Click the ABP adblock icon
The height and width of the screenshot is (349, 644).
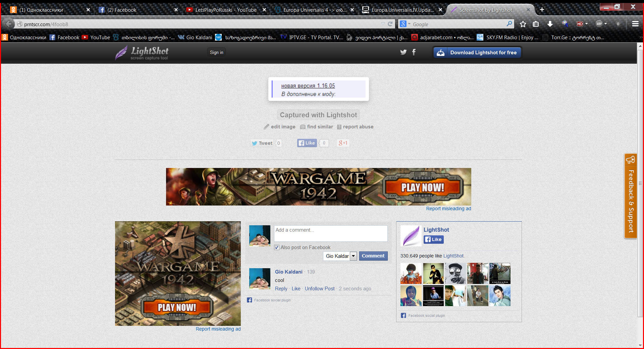[x=599, y=24]
